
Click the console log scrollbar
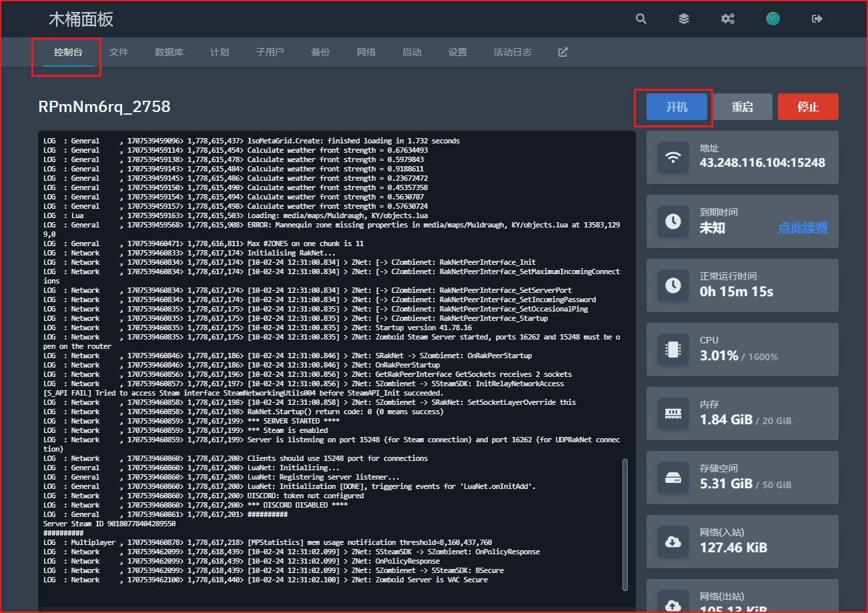click(x=624, y=524)
